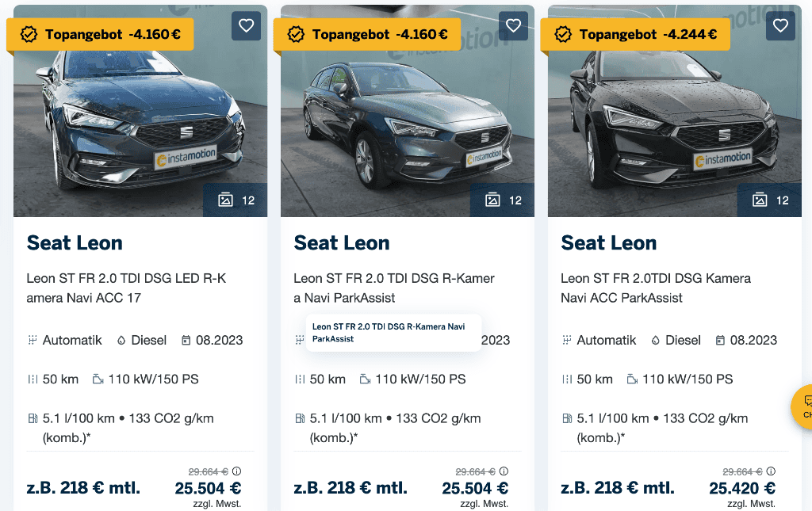Image resolution: width=812 pixels, height=511 pixels.
Task: Open image gallery icon on middle car
Action: (x=503, y=200)
